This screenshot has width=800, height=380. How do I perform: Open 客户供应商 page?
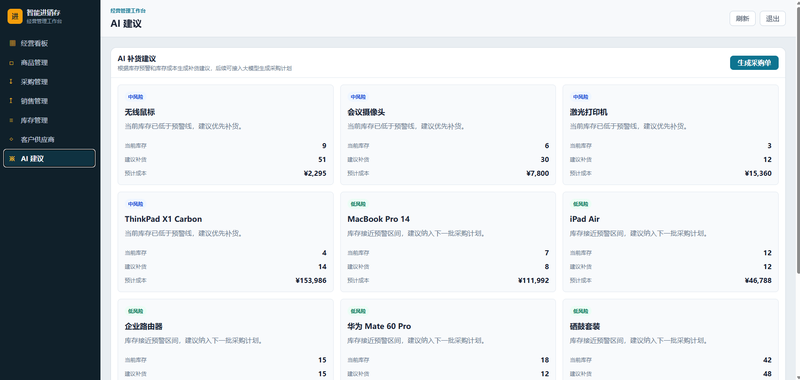(49, 139)
